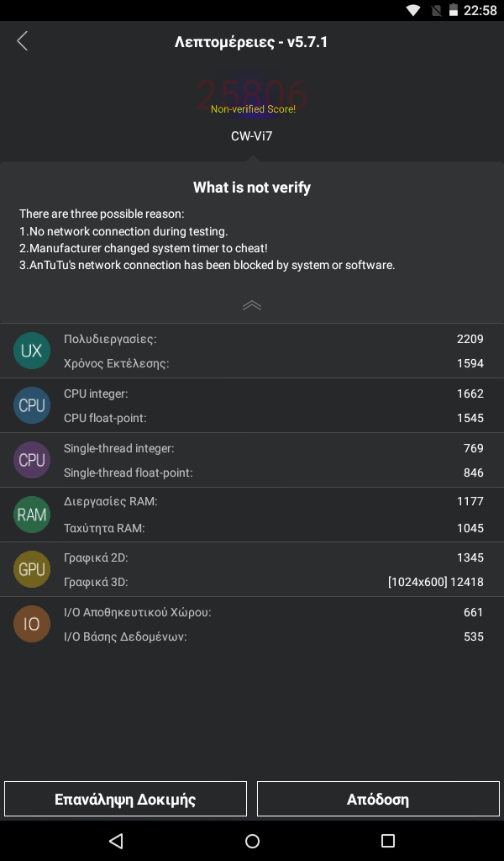Image resolution: width=504 pixels, height=861 pixels.
Task: Select the blue CPU category icon
Action: coord(32,405)
